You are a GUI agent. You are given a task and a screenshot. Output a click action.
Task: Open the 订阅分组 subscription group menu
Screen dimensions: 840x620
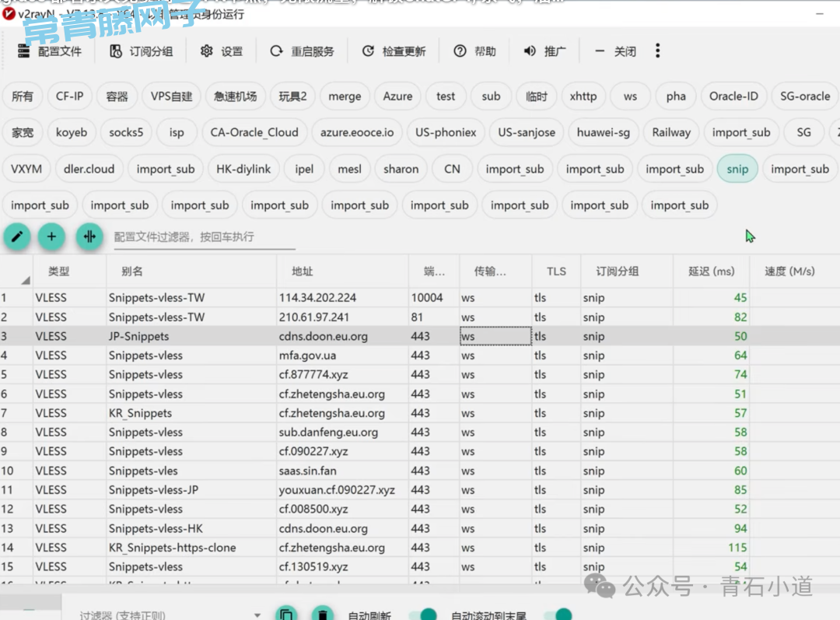[141, 51]
